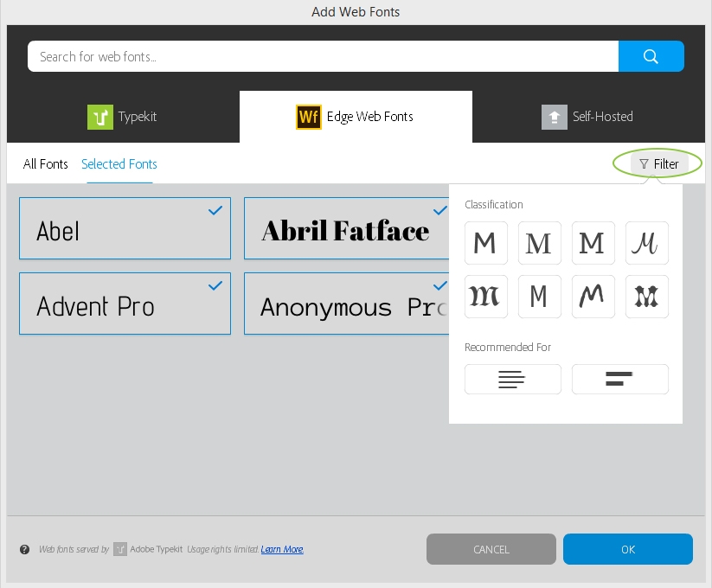Show the All Fonts list

[45, 163]
